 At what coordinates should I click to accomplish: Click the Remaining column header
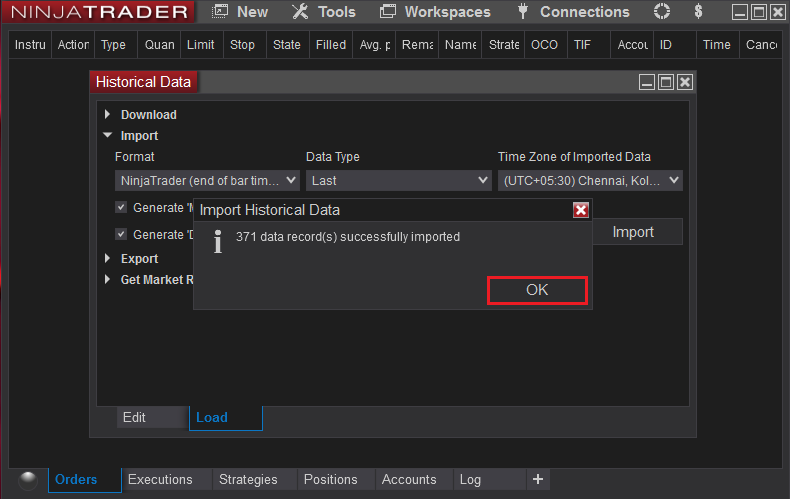click(x=417, y=45)
